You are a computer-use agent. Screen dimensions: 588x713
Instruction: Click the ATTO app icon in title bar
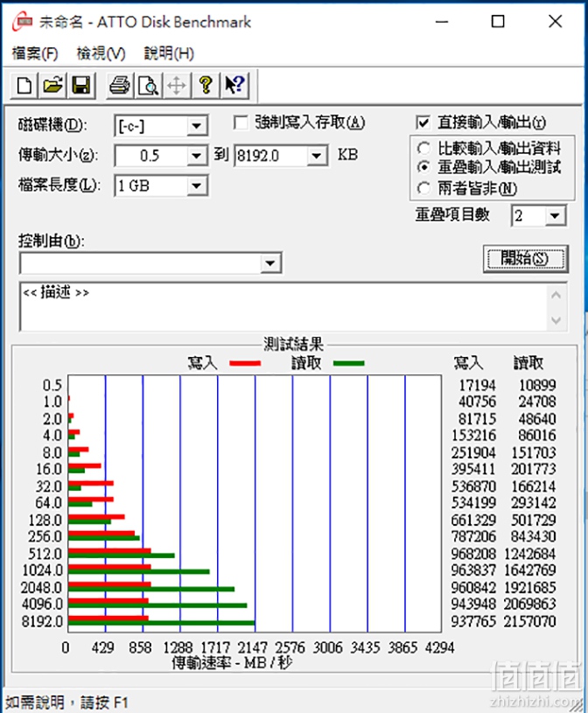23,22
